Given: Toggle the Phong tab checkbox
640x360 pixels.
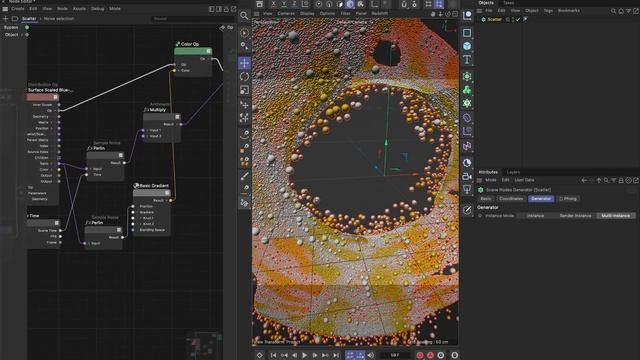Looking at the screenshot, I should click(561, 199).
